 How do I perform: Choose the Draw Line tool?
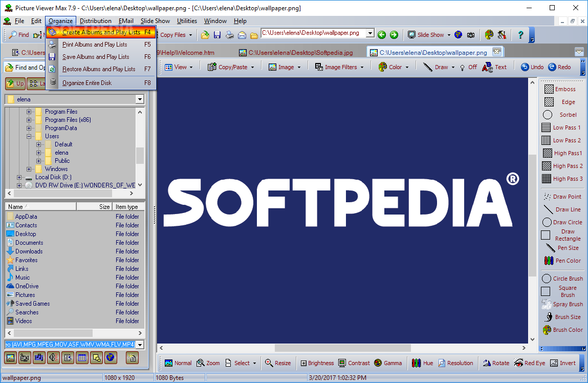pyautogui.click(x=562, y=209)
